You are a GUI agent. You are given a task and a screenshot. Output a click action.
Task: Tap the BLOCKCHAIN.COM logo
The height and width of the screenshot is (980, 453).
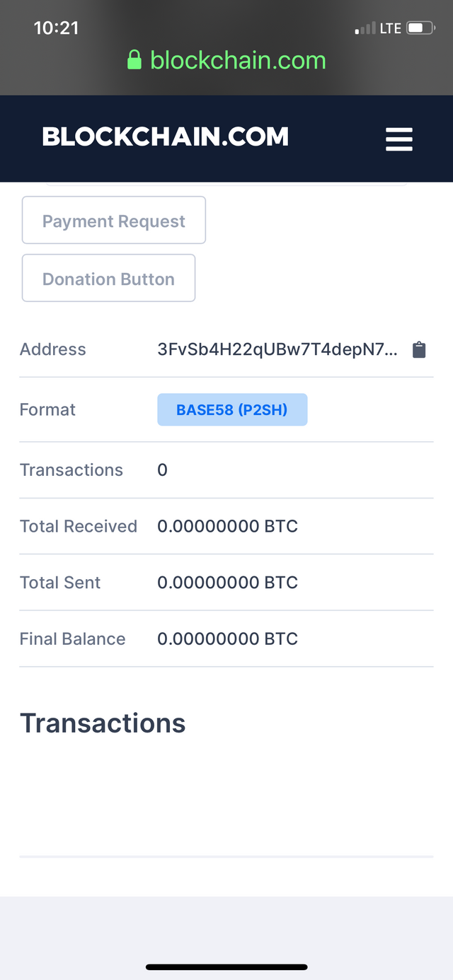[166, 136]
